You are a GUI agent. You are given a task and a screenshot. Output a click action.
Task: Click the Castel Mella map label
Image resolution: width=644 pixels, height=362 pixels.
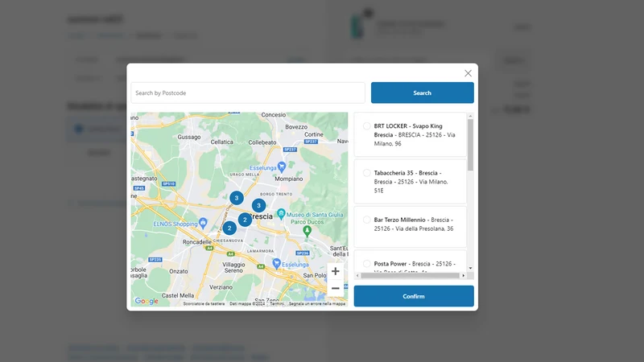pyautogui.click(x=178, y=295)
